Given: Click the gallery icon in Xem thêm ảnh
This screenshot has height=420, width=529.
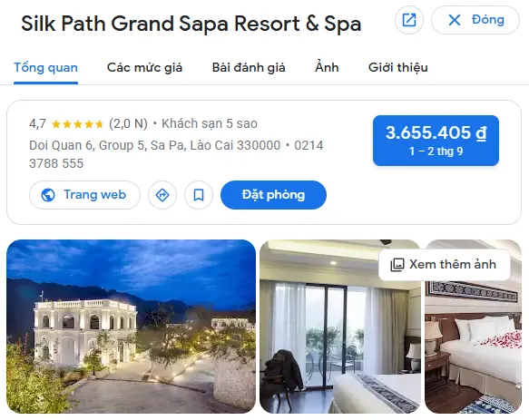Looking at the screenshot, I should (397, 265).
